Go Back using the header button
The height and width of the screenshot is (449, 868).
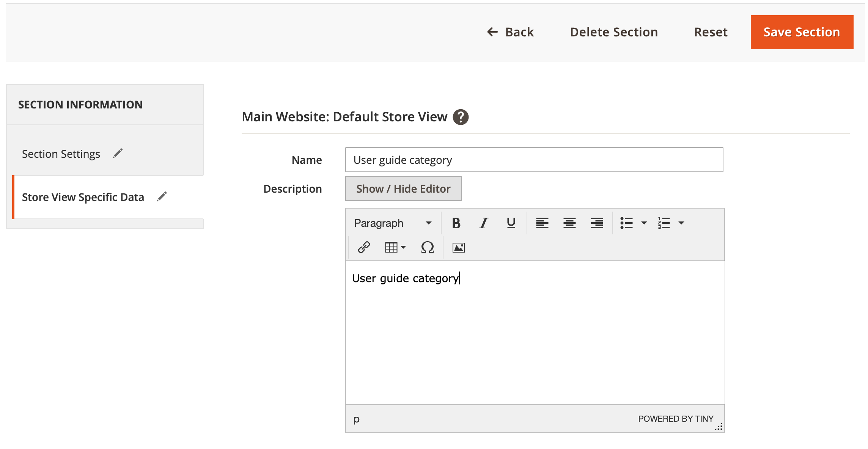click(510, 32)
